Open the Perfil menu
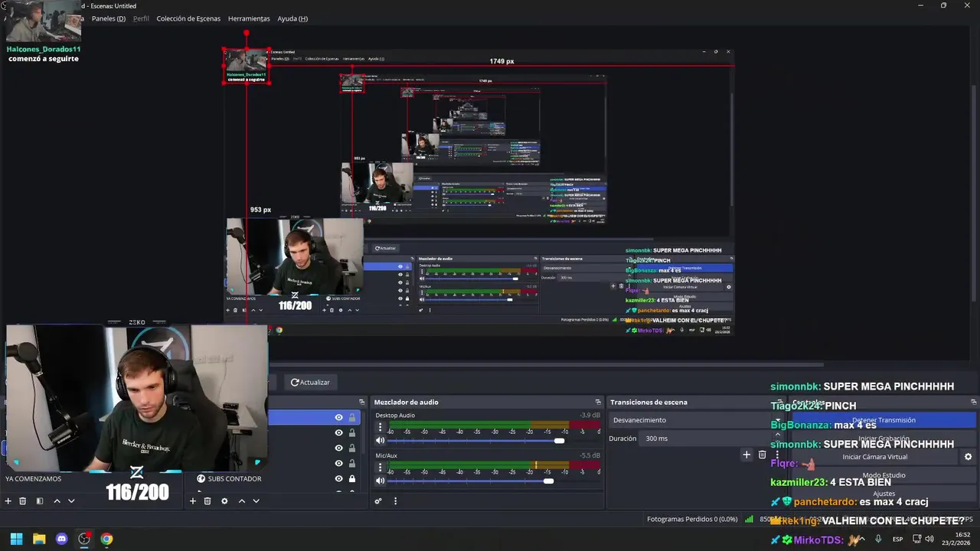The height and width of the screenshot is (551, 980). click(141, 18)
